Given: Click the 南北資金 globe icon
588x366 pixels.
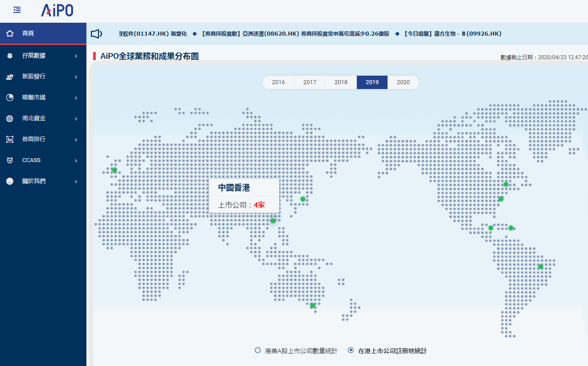Looking at the screenshot, I should 10,118.
